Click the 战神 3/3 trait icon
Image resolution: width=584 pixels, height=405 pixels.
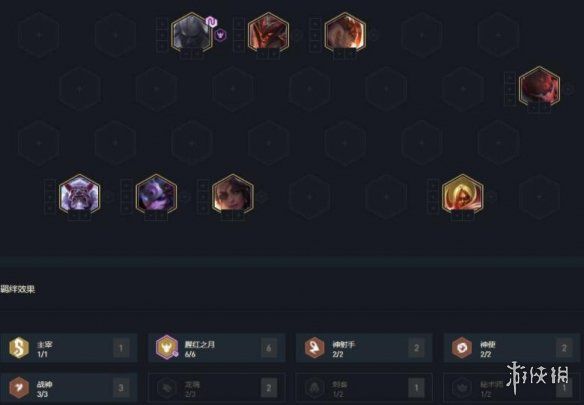(x=19, y=387)
